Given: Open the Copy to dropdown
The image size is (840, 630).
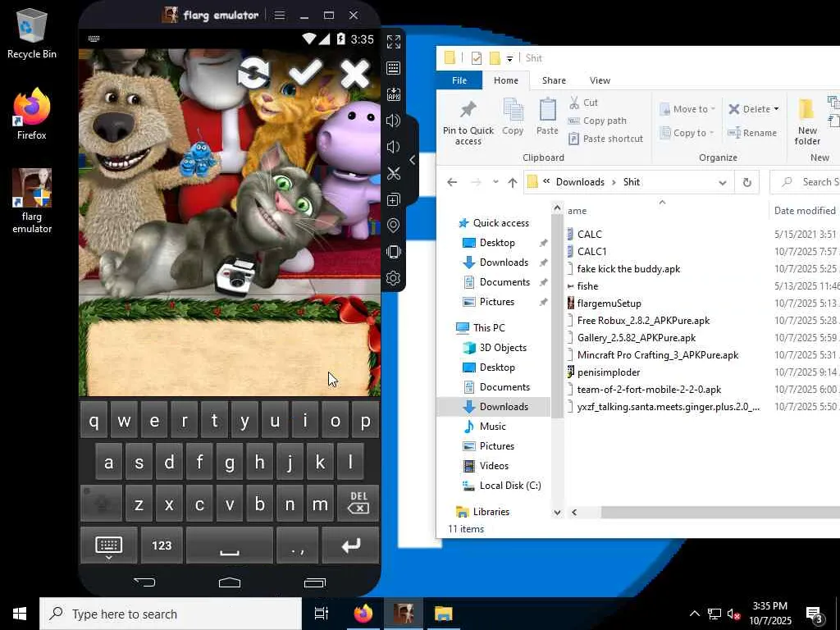Looking at the screenshot, I should [687, 133].
